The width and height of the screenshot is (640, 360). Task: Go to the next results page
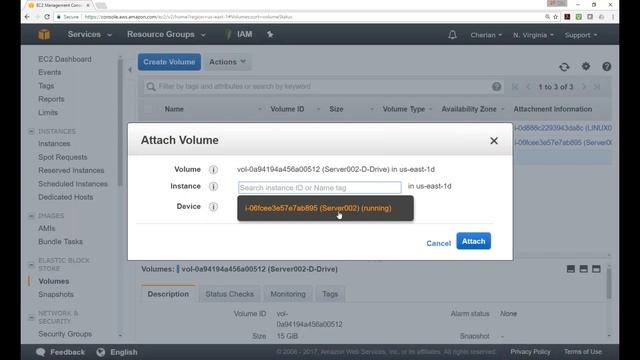tap(584, 87)
